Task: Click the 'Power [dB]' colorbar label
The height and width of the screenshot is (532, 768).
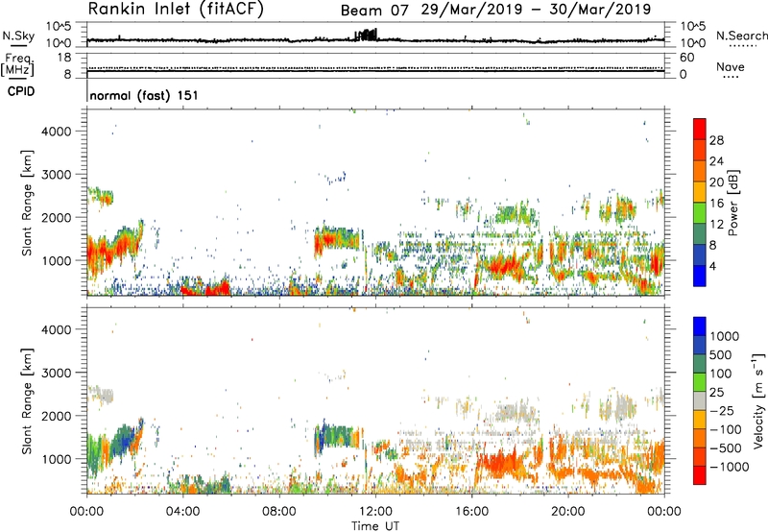Action: pos(732,203)
